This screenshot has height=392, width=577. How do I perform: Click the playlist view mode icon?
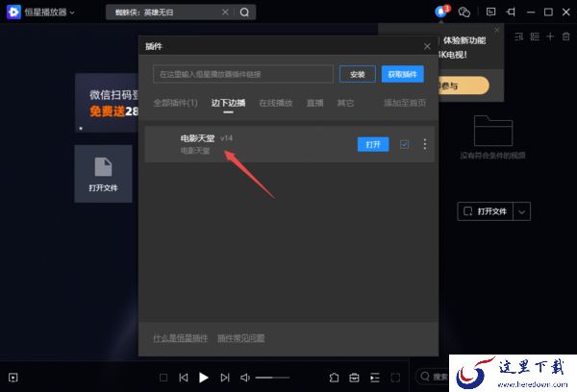pyautogui.click(x=535, y=37)
